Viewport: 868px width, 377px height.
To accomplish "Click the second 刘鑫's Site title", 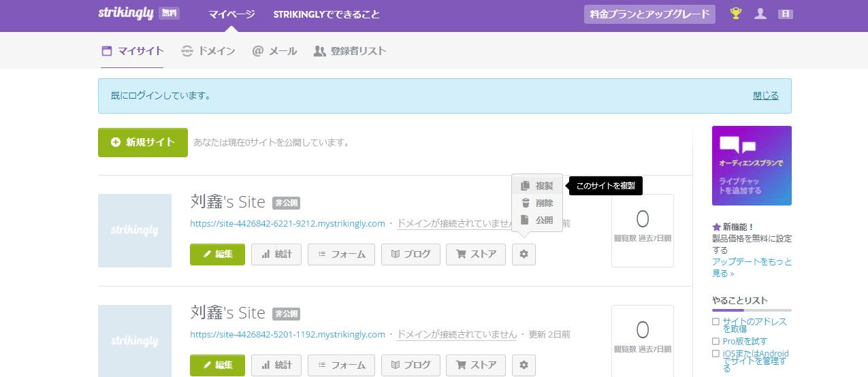I will (x=227, y=313).
